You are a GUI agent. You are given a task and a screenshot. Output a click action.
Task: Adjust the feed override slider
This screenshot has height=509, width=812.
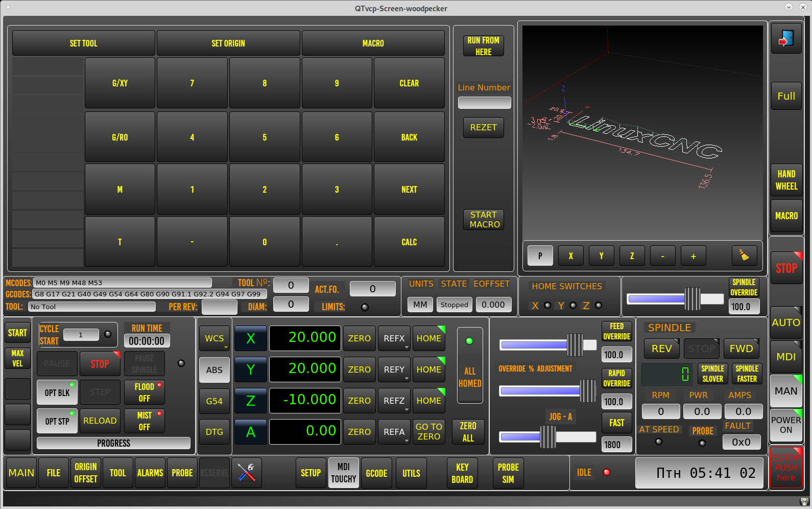coord(548,345)
